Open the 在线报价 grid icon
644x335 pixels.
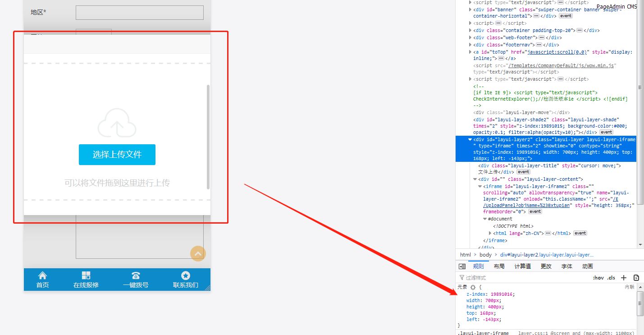point(86,275)
